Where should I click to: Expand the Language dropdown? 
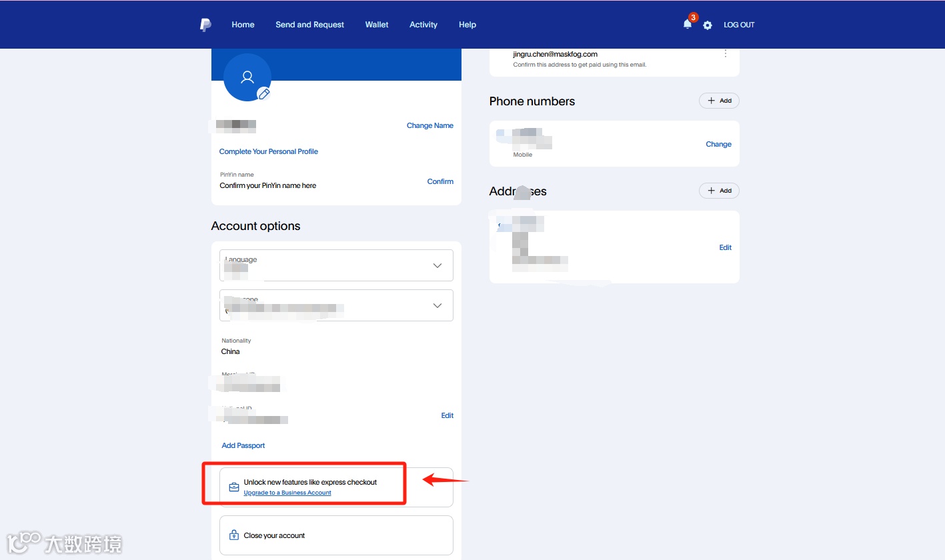click(x=336, y=265)
